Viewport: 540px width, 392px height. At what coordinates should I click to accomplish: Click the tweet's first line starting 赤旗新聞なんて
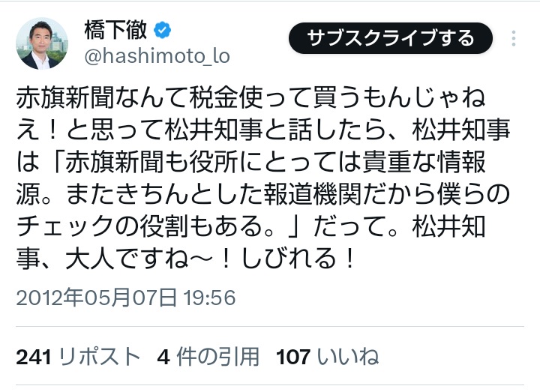tap(262, 99)
